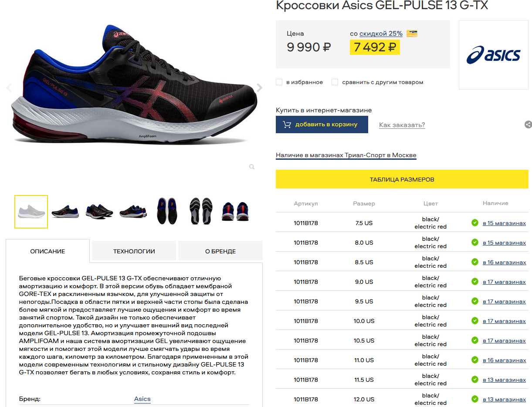This screenshot has width=532, height=407.
Task: Click 'Как заказать?' link
Action: pos(402,125)
